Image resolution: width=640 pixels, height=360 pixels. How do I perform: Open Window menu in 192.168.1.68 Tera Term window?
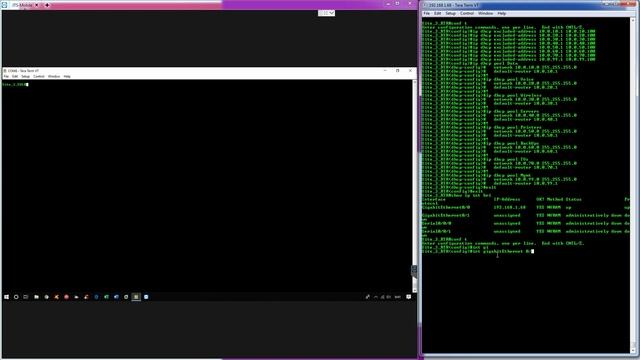[485, 13]
